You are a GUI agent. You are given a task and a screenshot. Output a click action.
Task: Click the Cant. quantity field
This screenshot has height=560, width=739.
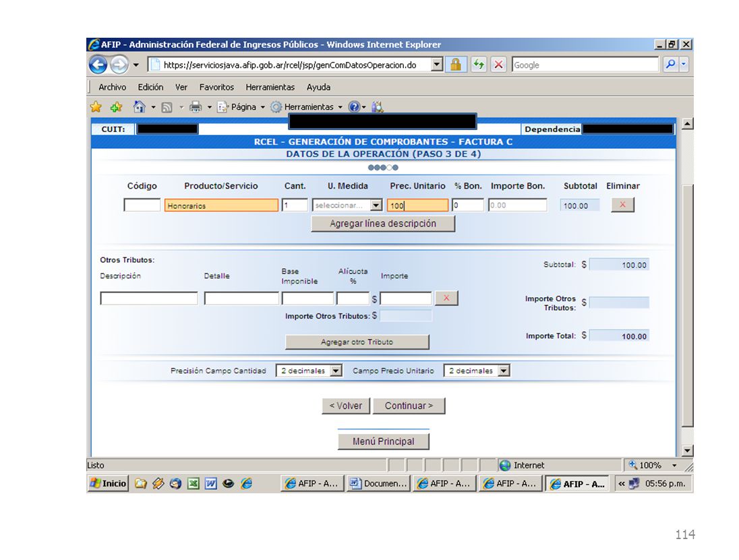pyautogui.click(x=295, y=205)
